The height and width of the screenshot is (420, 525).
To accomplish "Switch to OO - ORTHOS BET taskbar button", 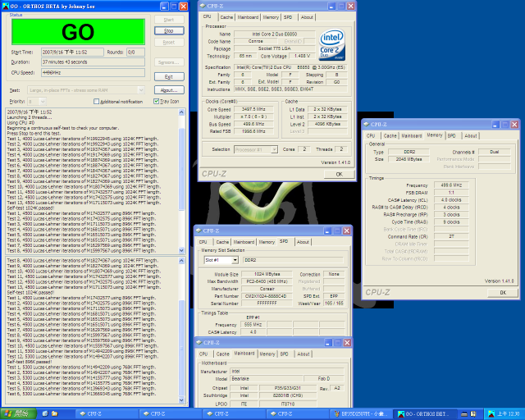I will click(x=425, y=414).
